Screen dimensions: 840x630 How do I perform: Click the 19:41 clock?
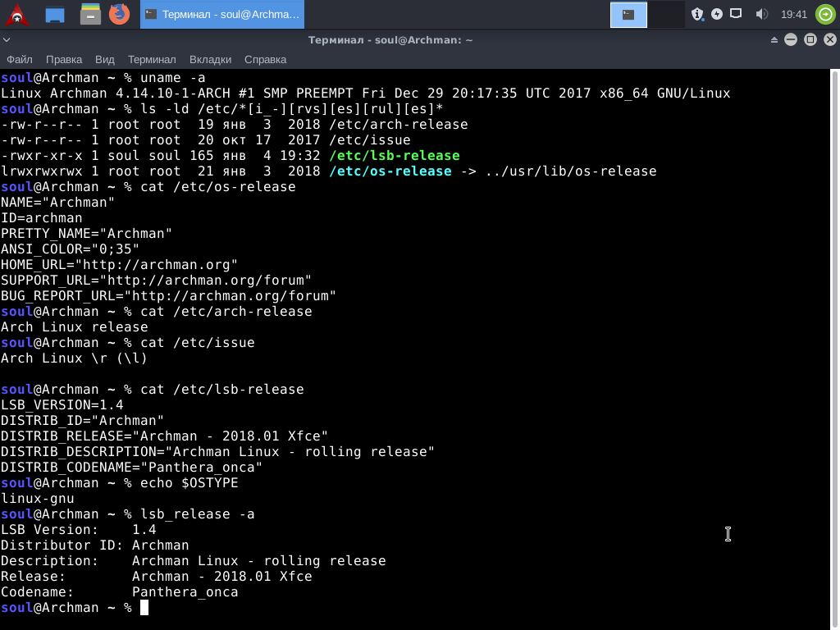794,15
